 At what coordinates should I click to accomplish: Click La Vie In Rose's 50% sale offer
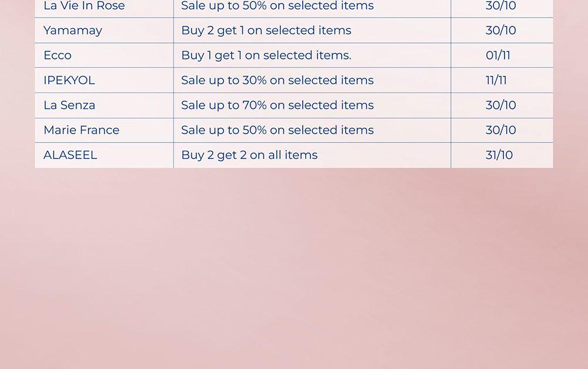pos(277,6)
